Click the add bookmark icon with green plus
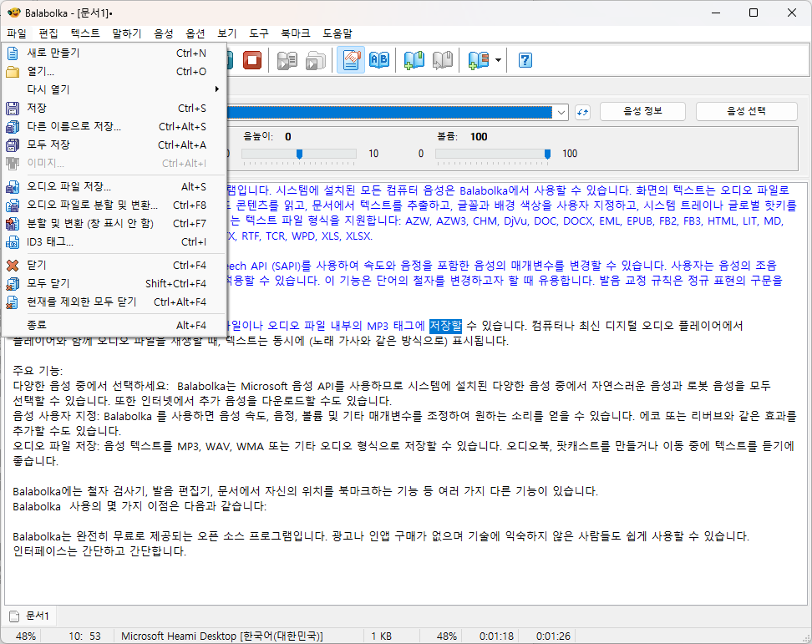This screenshot has height=644, width=812. 414,60
